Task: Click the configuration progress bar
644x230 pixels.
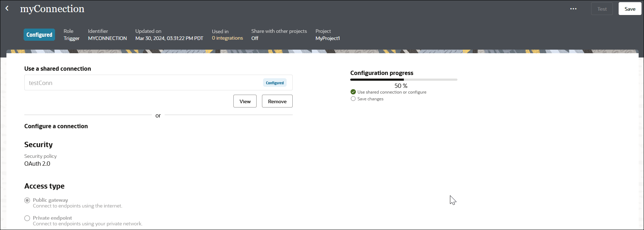Action: click(404, 80)
